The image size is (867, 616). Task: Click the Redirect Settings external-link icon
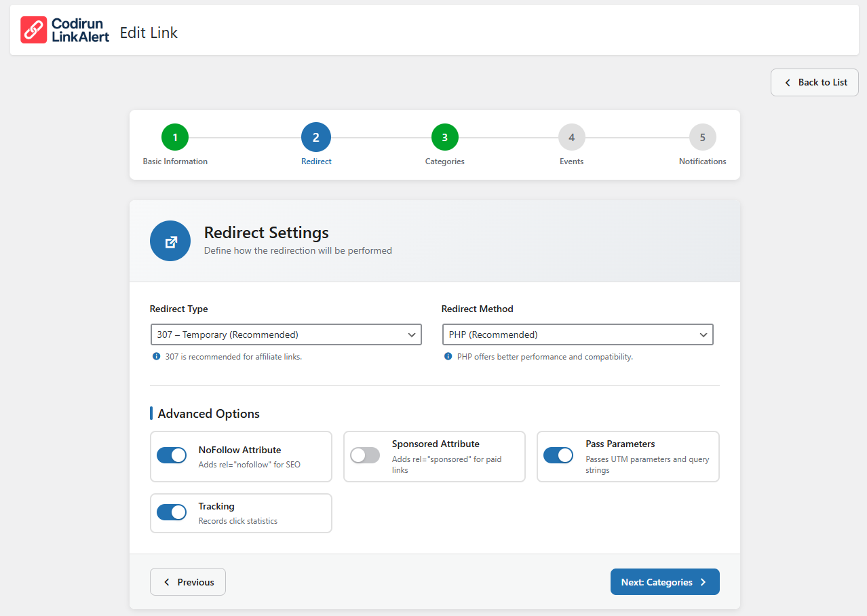point(170,241)
